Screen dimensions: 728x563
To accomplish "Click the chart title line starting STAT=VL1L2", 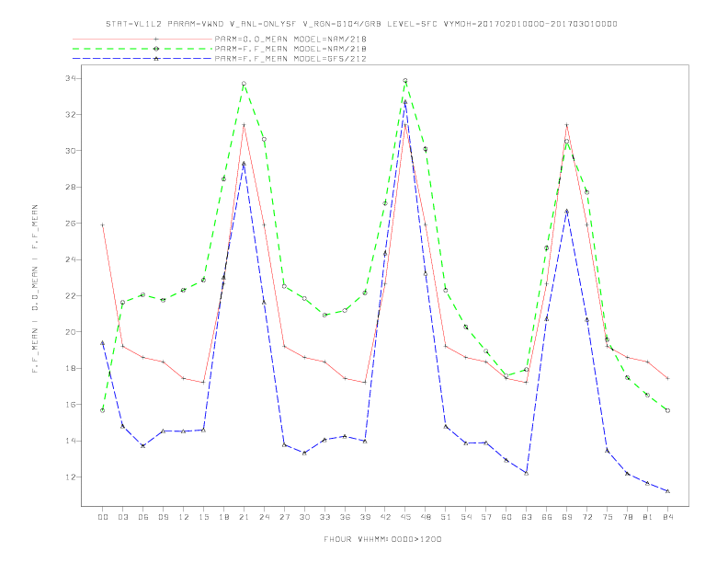I will pos(361,24).
